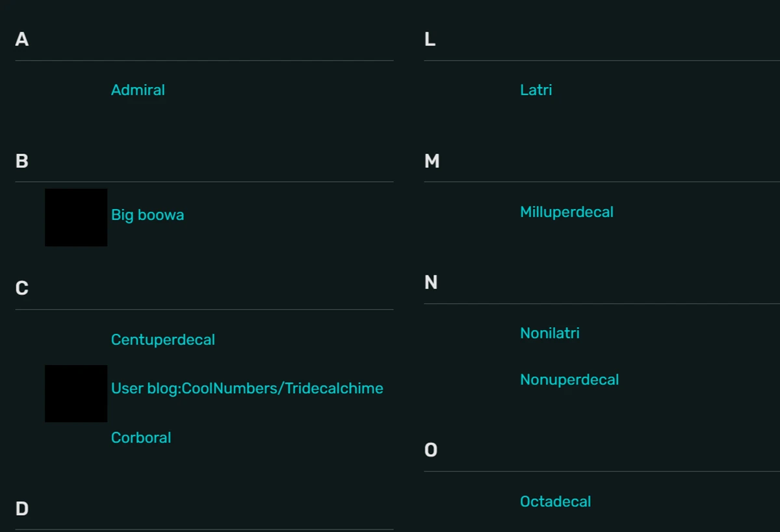Click the letter L section heading
780x532 pixels.
pyautogui.click(x=430, y=40)
